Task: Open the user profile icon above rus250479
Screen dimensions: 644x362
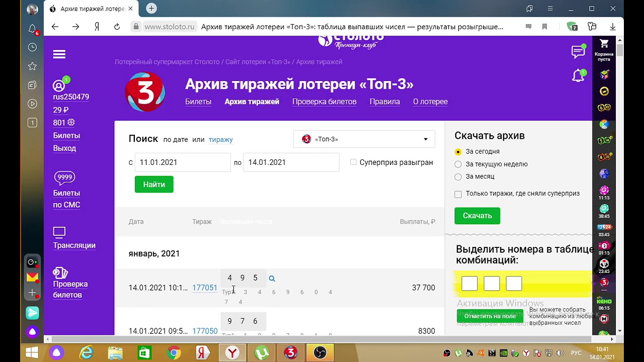Action: pyautogui.click(x=59, y=85)
